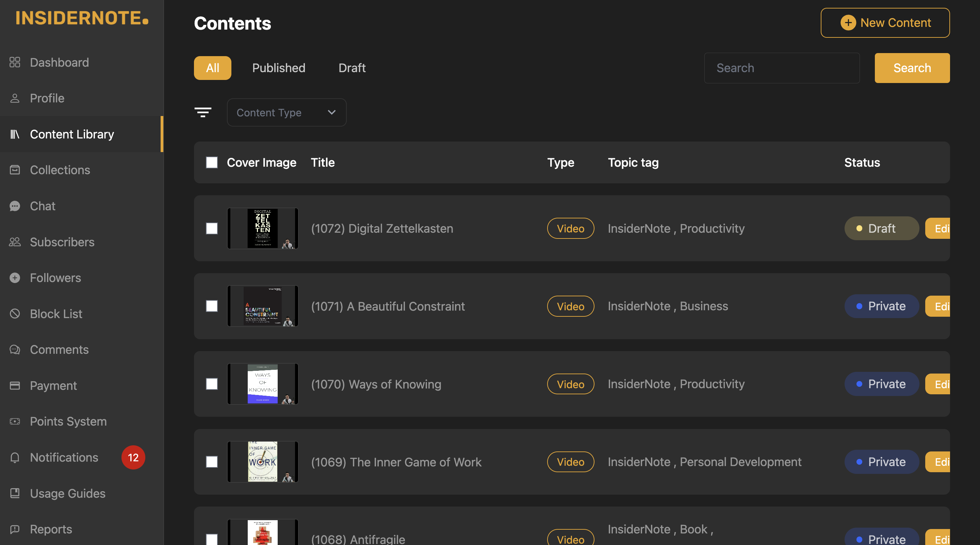Edit The Inner Game of Work entry

click(x=938, y=462)
